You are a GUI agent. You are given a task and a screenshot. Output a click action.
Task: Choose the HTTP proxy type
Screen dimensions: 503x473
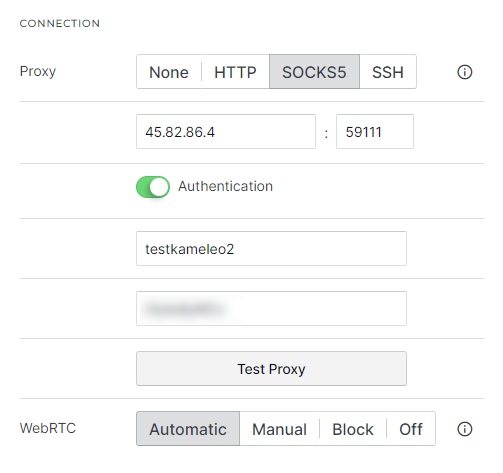click(x=235, y=72)
